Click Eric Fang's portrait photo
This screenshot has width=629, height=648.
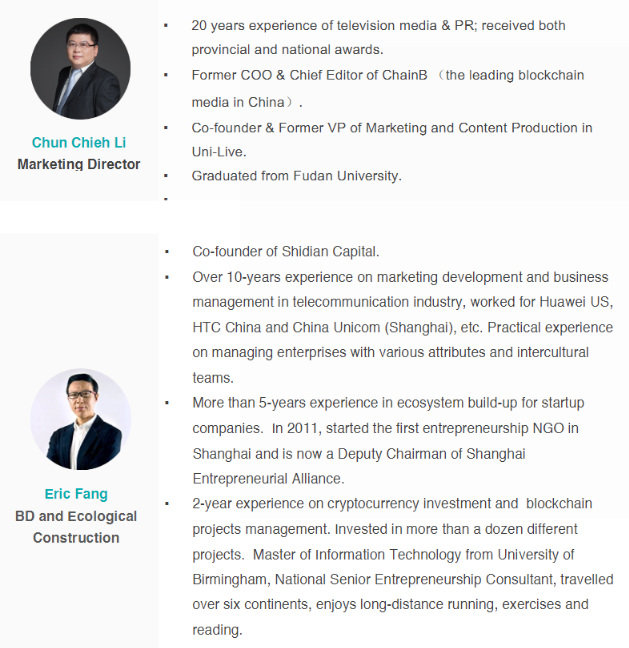coord(81,419)
